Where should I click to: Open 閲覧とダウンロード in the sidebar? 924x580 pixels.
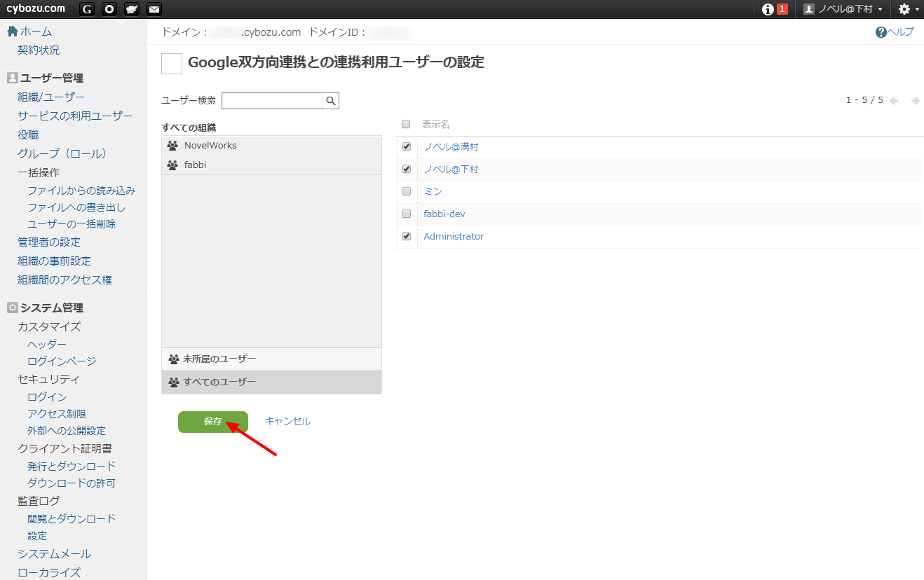(x=72, y=519)
